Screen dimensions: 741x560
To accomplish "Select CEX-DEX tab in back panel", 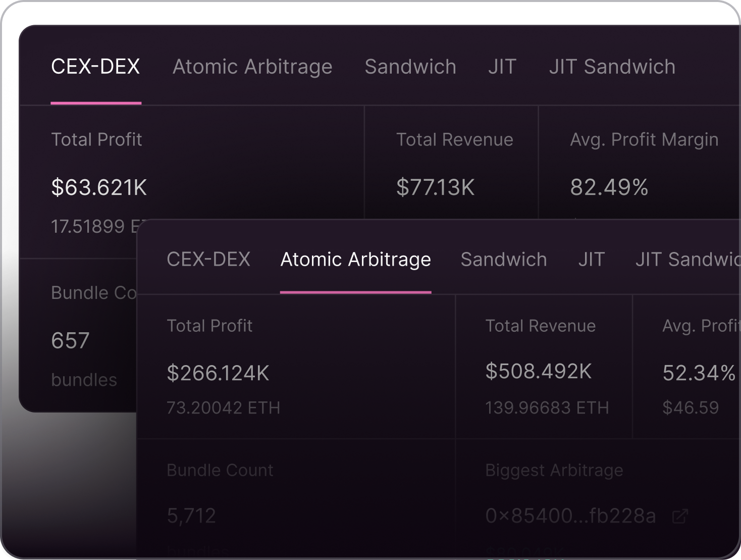I will click(95, 67).
